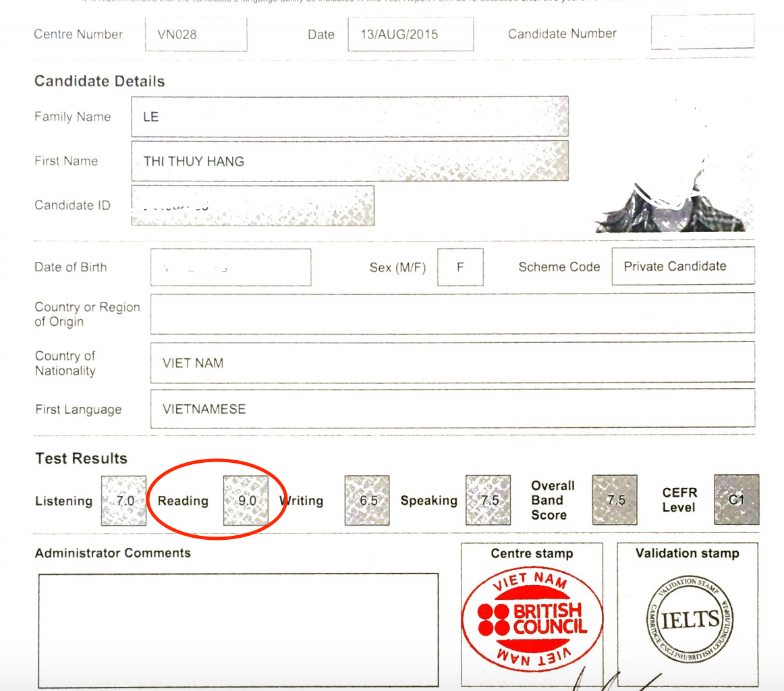The image size is (784, 691).
Task: Click the Overall Band Score label
Action: pyautogui.click(x=553, y=500)
